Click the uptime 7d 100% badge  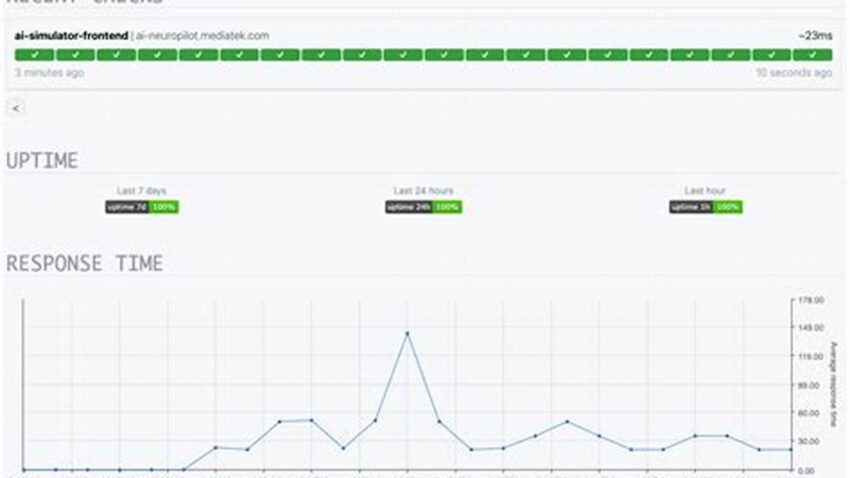coord(142,207)
